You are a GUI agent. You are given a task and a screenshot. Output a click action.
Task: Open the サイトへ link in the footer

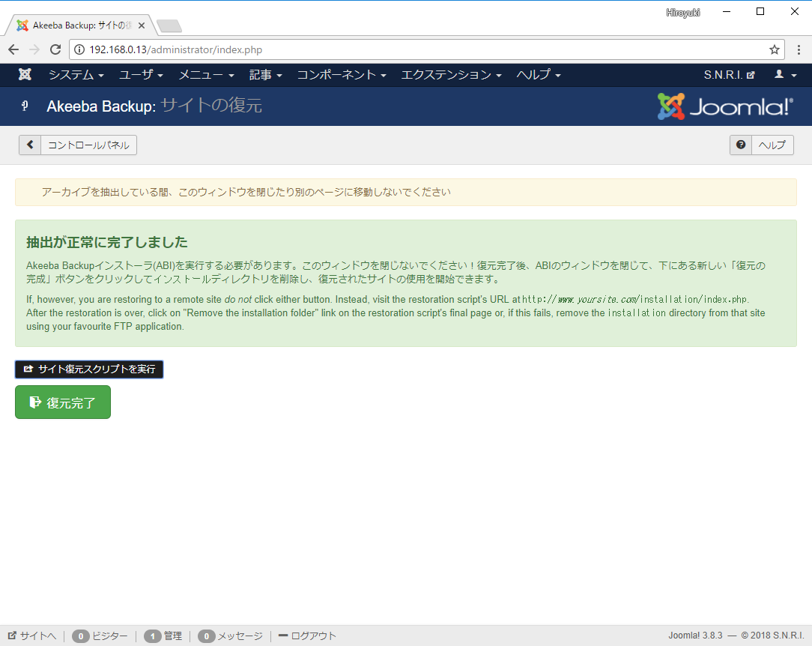coord(32,636)
